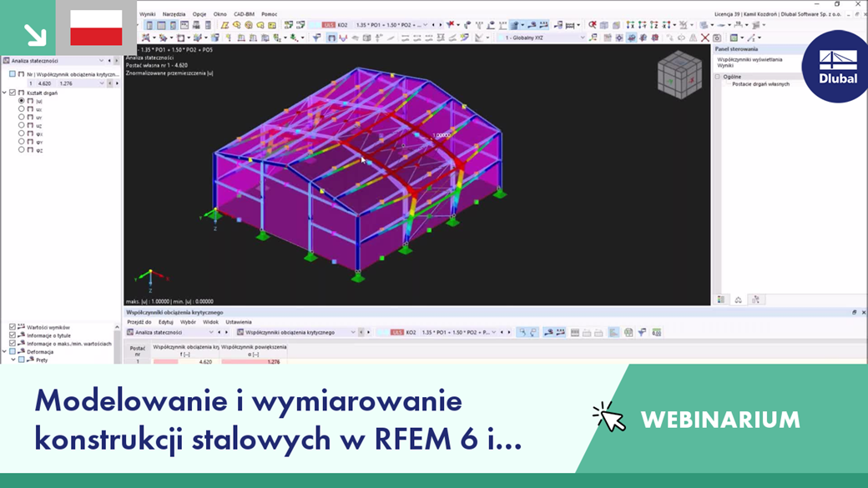Go to next mode shape in navigator
868x488 pixels.
point(117,83)
